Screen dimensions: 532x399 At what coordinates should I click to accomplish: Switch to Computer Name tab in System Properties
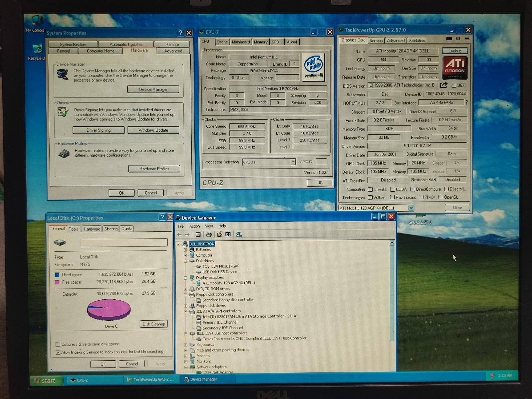100,51
